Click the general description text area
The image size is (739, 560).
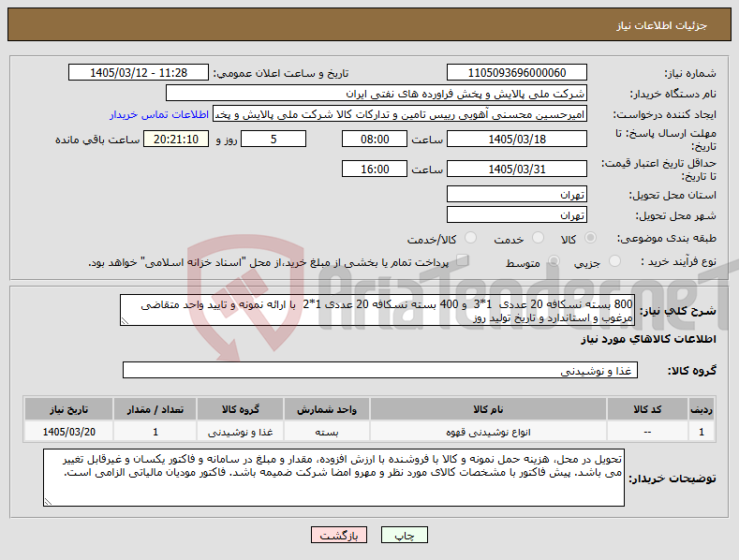click(377, 310)
